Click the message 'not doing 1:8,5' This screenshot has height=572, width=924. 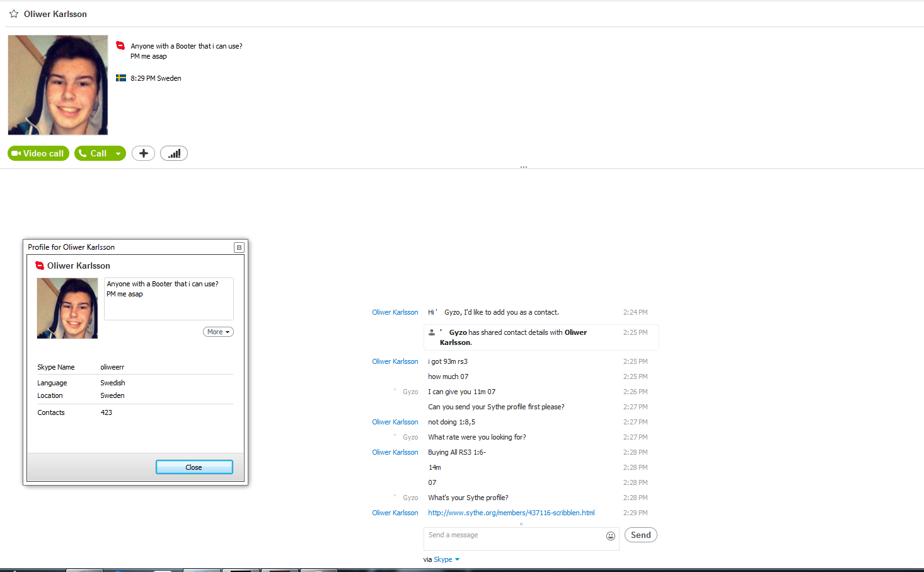tap(452, 422)
